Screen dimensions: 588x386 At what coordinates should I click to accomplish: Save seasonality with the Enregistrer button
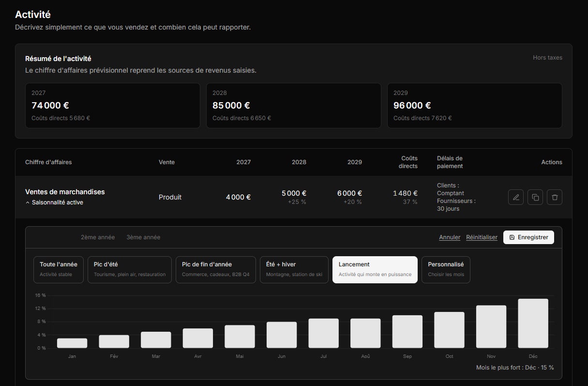[528, 237]
